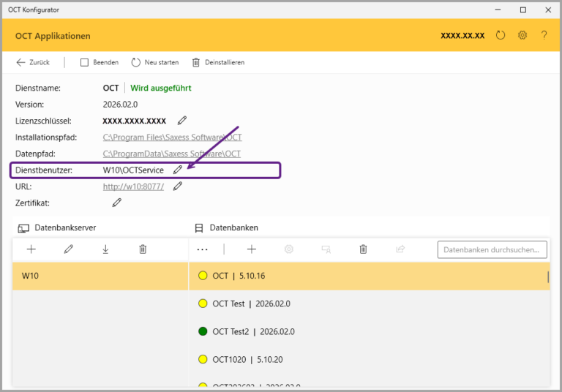Image resolution: width=562 pixels, height=392 pixels.
Task: Edit the Zertifikat via pencil icon
Action: [117, 203]
